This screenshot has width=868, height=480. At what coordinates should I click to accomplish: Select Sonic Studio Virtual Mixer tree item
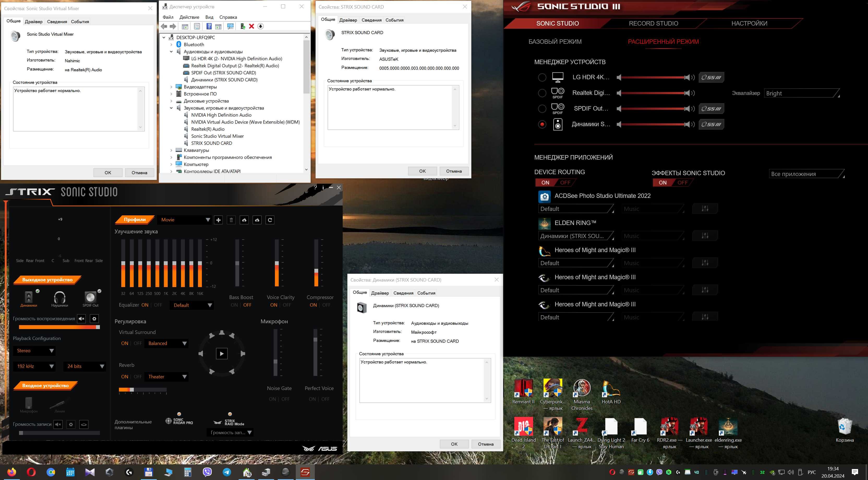coord(217,136)
